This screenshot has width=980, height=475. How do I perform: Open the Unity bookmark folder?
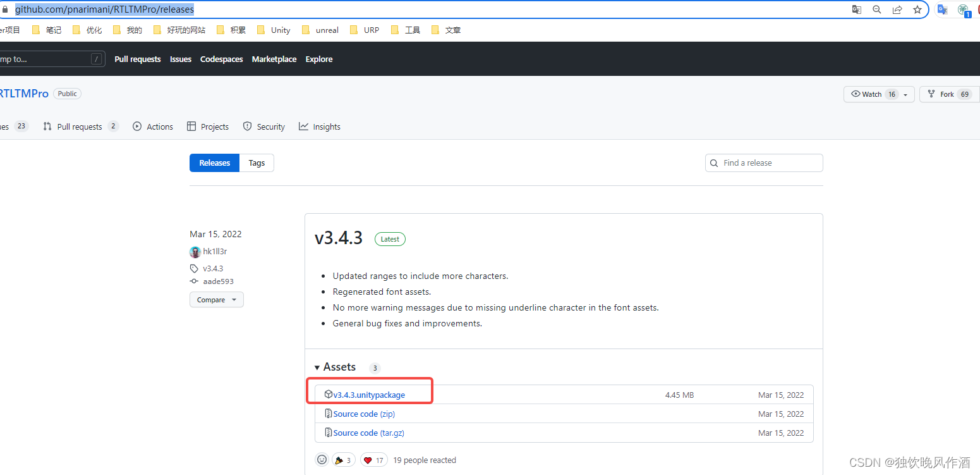point(274,30)
